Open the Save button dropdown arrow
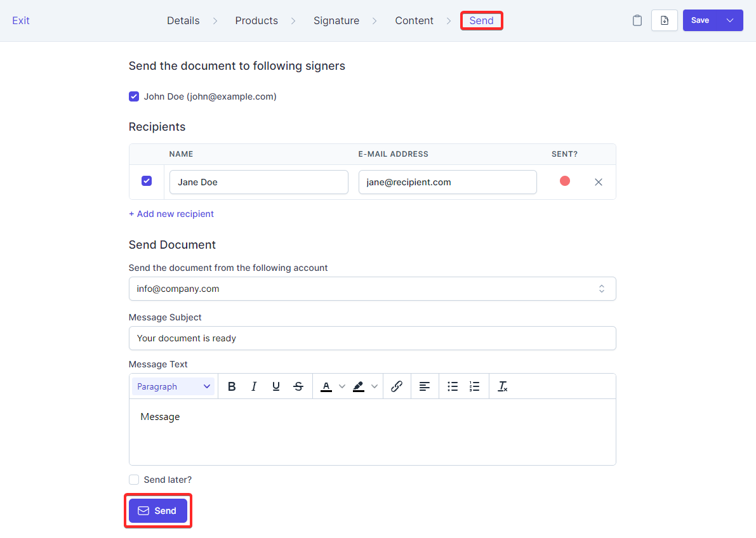Screen dimensions: 756x538 point(730,20)
